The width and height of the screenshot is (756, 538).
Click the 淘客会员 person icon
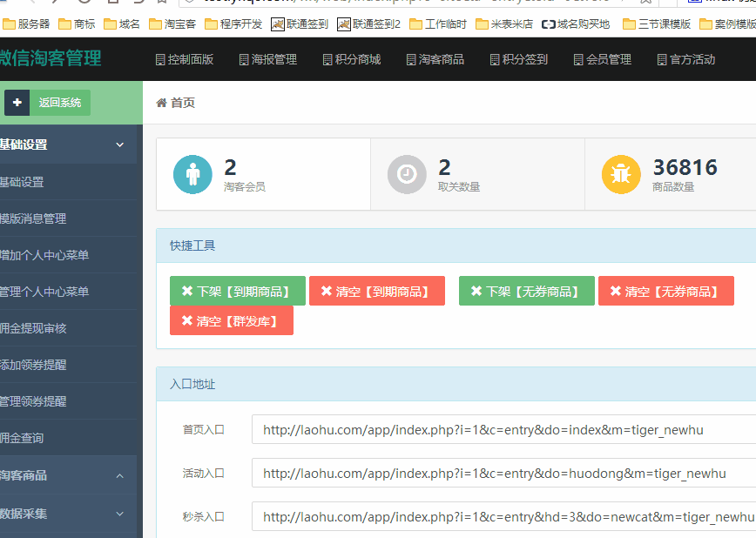192,174
